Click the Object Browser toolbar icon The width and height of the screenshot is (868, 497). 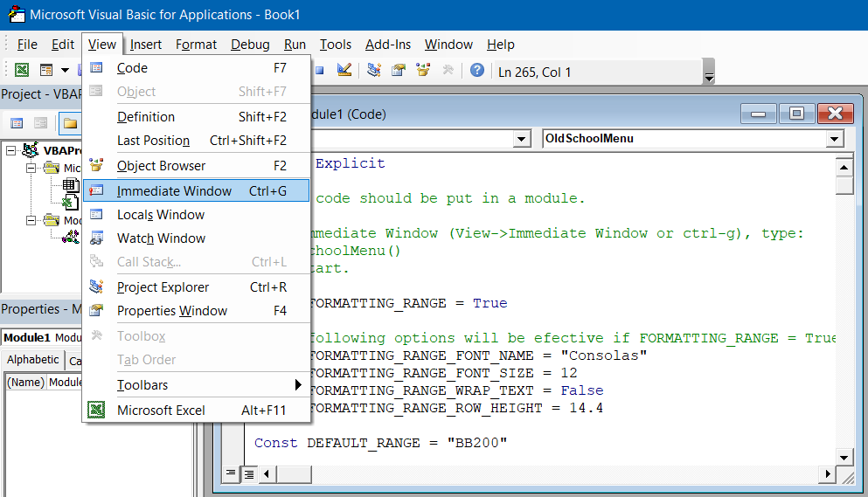(x=423, y=70)
